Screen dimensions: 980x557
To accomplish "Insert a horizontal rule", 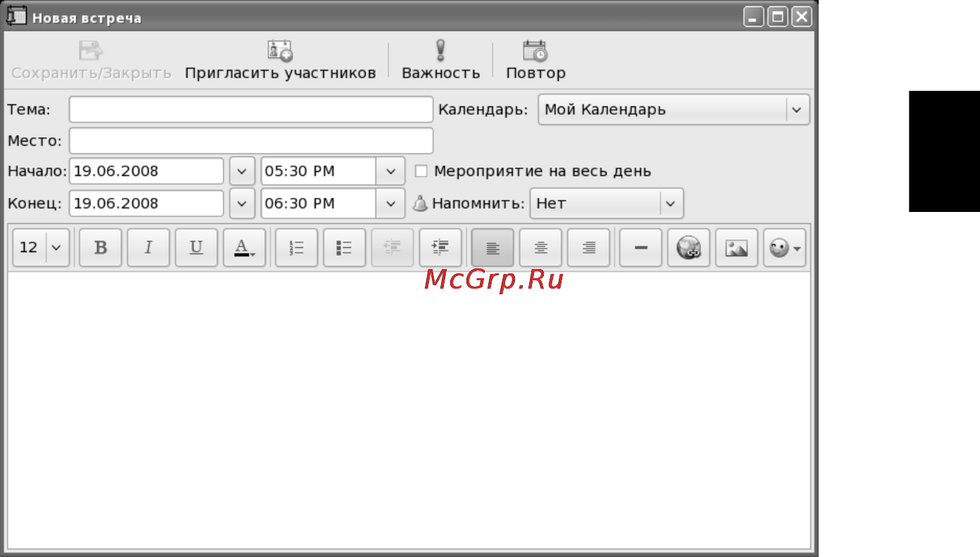I will click(x=640, y=248).
